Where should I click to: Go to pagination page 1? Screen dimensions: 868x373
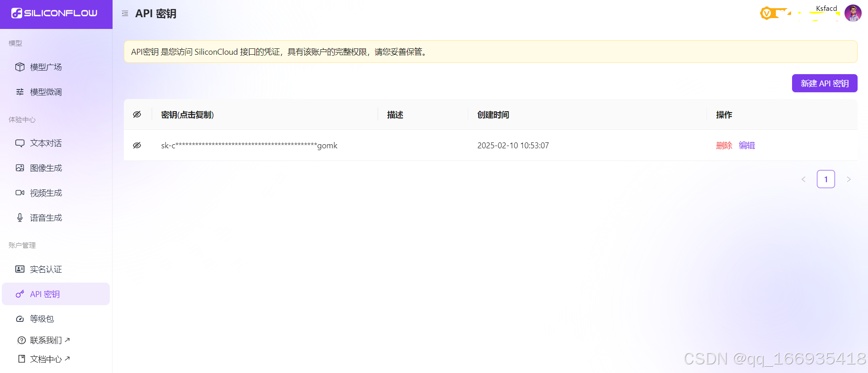[826, 179]
